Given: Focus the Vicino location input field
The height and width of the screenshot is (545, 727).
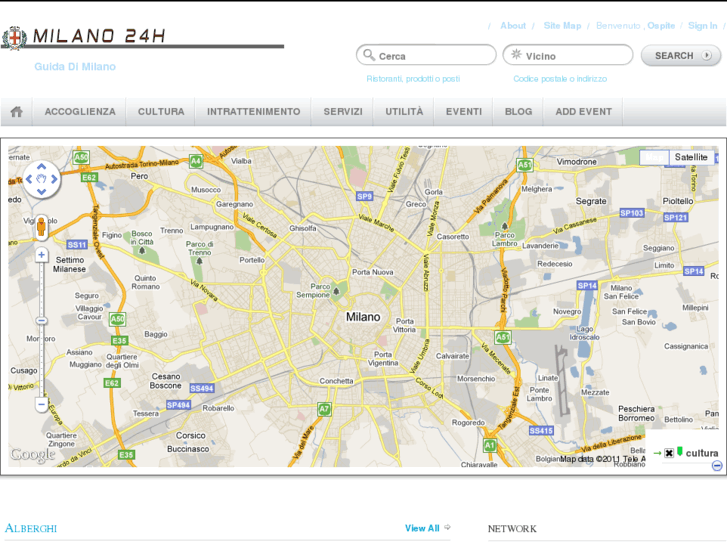Looking at the screenshot, I should [x=568, y=55].
